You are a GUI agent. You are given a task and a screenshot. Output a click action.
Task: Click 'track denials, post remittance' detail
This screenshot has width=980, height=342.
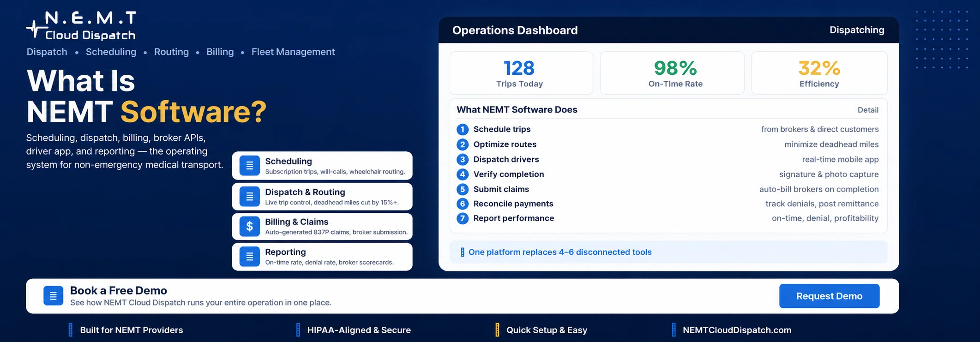[x=822, y=204]
